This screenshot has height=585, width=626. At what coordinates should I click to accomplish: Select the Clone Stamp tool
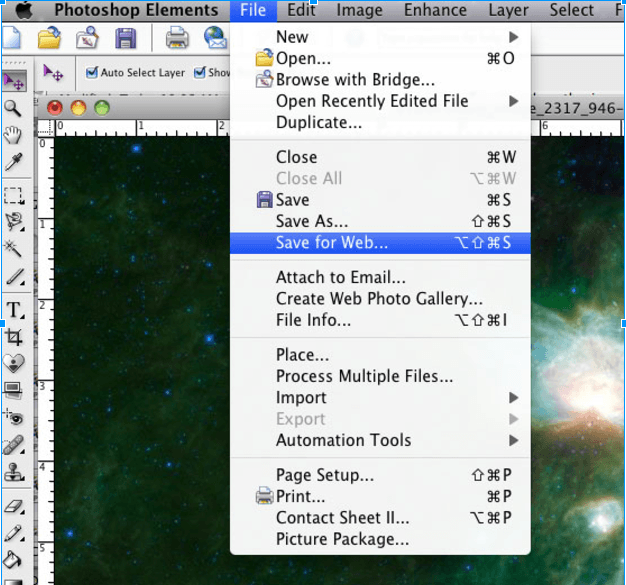pos(14,472)
